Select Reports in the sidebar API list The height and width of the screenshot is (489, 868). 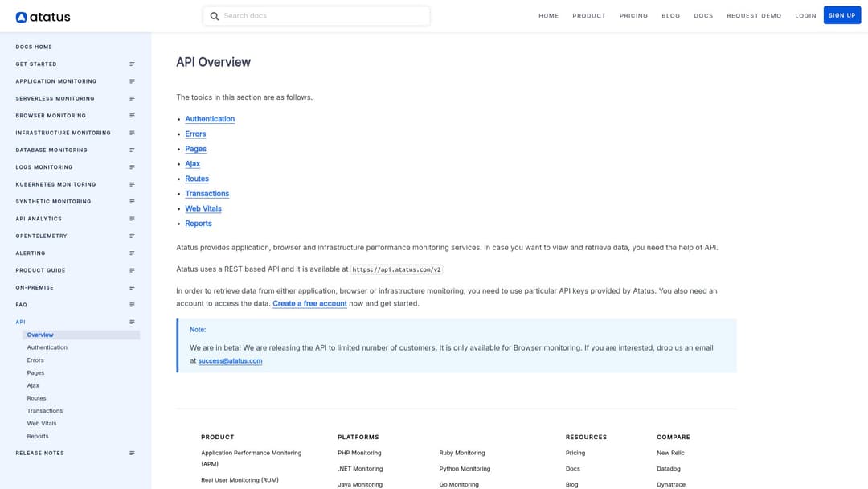38,437
